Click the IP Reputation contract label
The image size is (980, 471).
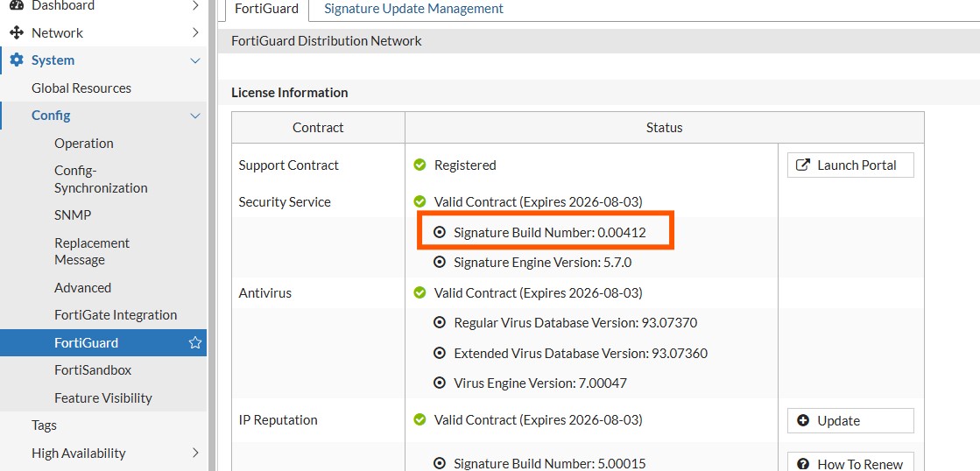pyautogui.click(x=278, y=419)
